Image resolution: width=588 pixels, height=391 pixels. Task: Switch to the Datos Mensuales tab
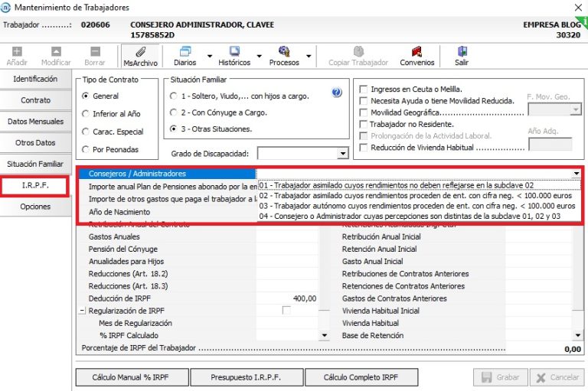35,122
